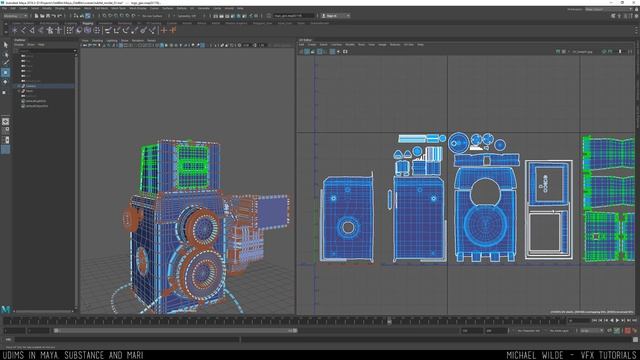The height and width of the screenshot is (360, 640).
Task: Click the Open Scene folder icon
Action: [x=42, y=16]
